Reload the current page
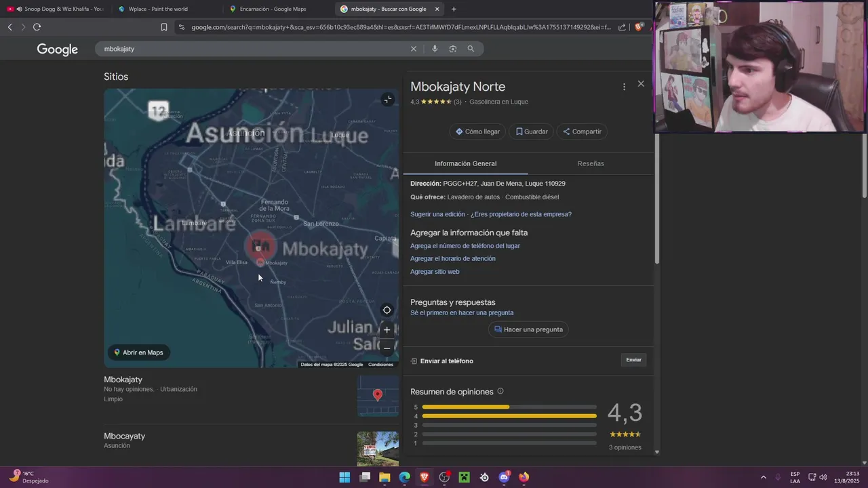This screenshot has width=868, height=488. point(37,27)
